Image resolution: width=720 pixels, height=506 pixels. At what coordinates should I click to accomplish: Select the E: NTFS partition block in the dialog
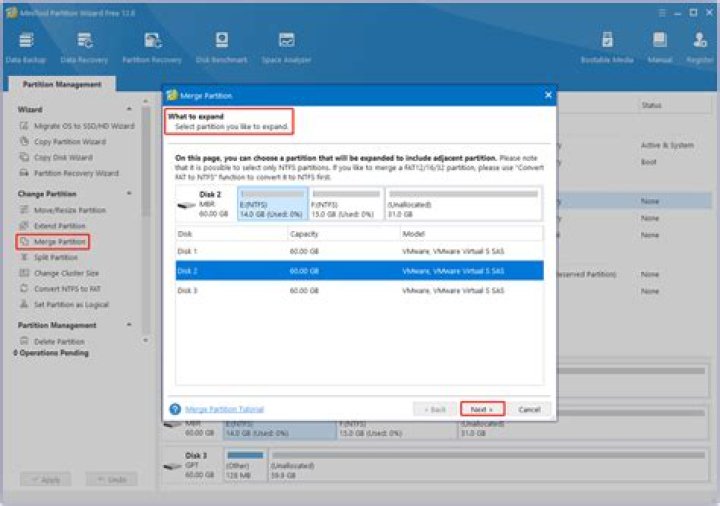click(272, 204)
